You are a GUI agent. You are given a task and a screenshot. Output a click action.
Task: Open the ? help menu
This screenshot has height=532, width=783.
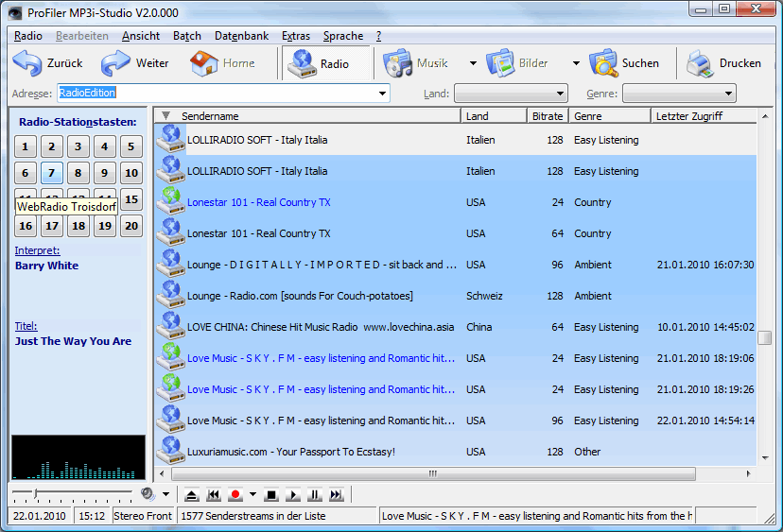tap(378, 36)
